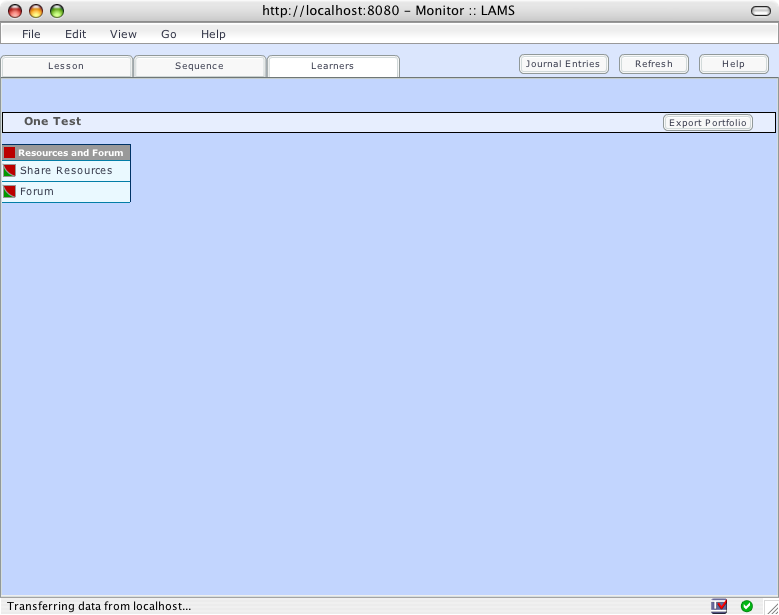Viewport: 779px width, 615px height.
Task: Click the green check status bar icon
Action: (x=747, y=605)
